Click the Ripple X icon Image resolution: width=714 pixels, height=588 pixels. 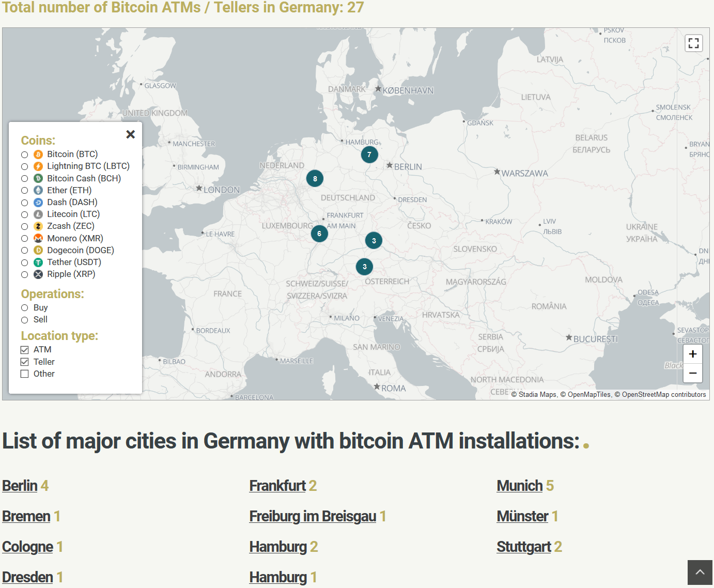click(38, 274)
